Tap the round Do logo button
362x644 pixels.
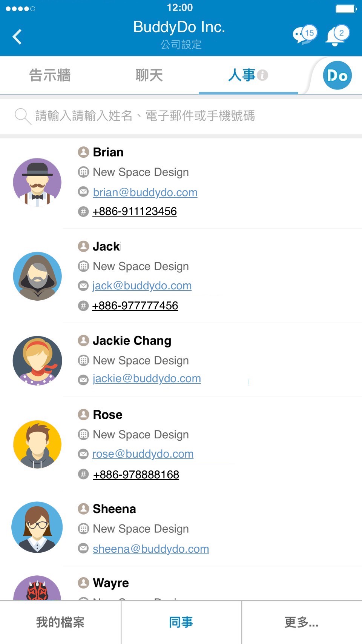click(x=337, y=75)
